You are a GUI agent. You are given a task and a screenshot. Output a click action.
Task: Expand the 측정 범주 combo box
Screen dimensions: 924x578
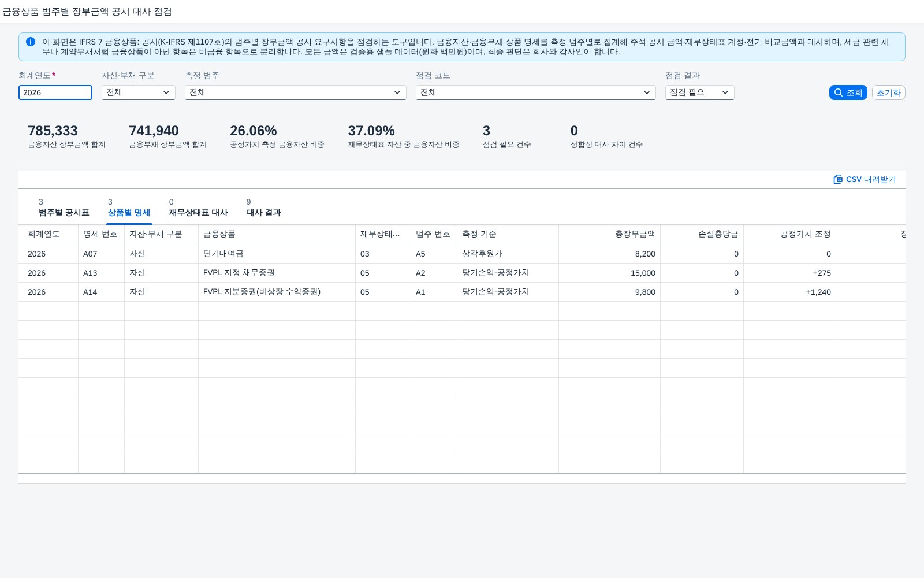(296, 92)
